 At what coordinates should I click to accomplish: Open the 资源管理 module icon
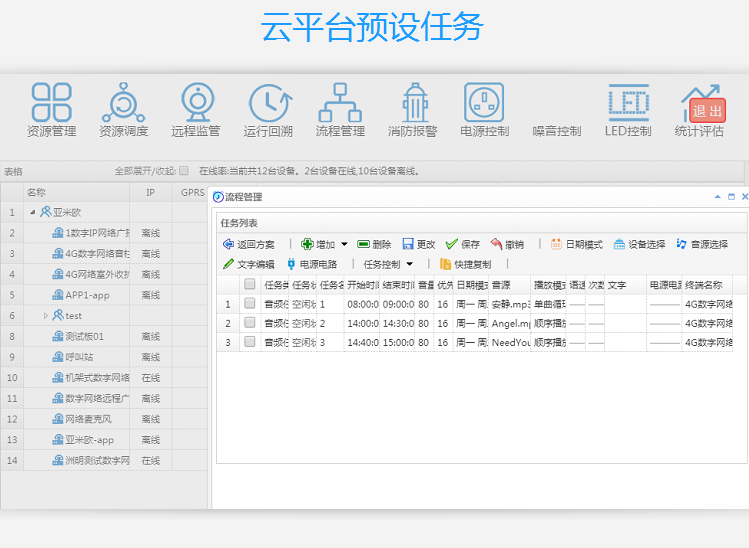pos(51,102)
